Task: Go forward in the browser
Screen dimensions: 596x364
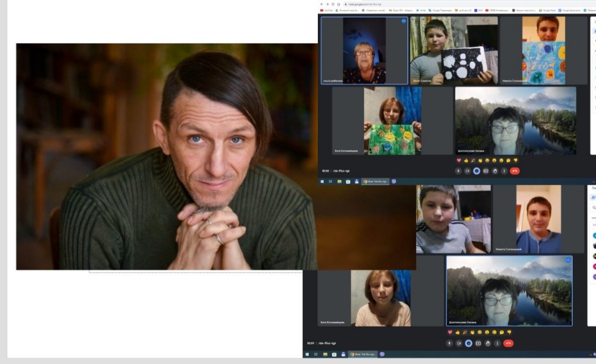Action: click(327, 4)
